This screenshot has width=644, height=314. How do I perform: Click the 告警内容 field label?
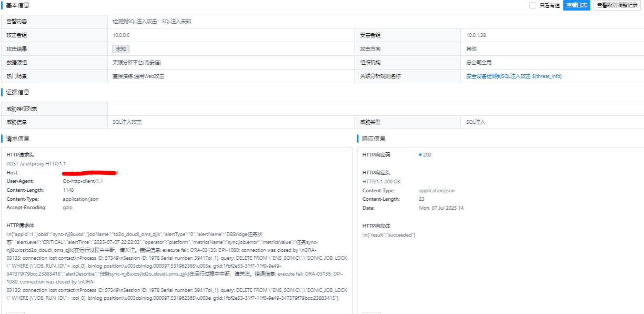16,22
